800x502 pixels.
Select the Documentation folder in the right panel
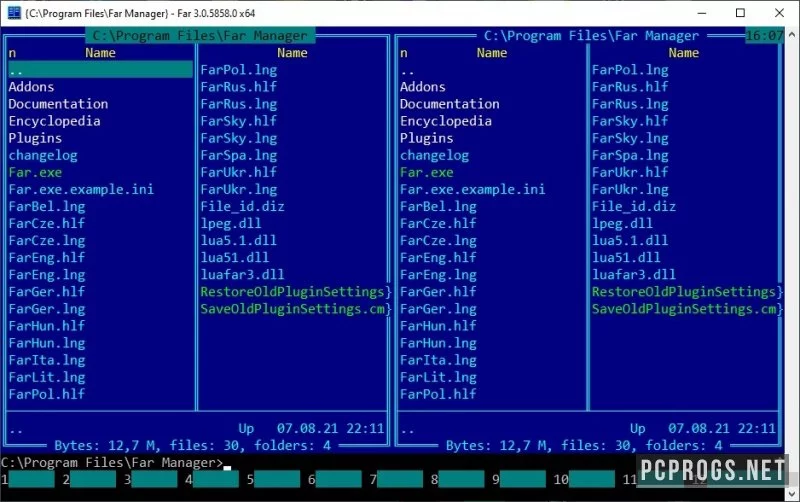[449, 104]
